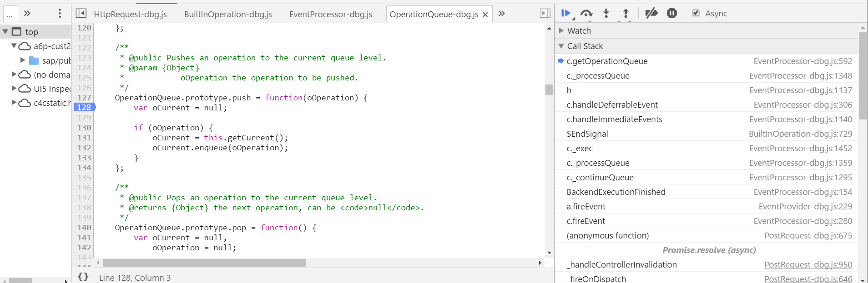Select the sap/pub folder icon

pyautogui.click(x=34, y=60)
